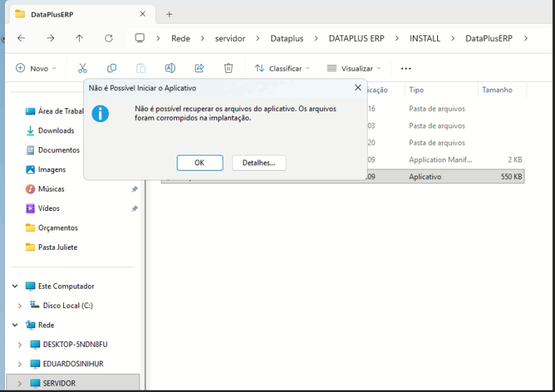The width and height of the screenshot is (555, 392).
Task: Click Rede in the breadcrumb path
Action: coord(180,38)
